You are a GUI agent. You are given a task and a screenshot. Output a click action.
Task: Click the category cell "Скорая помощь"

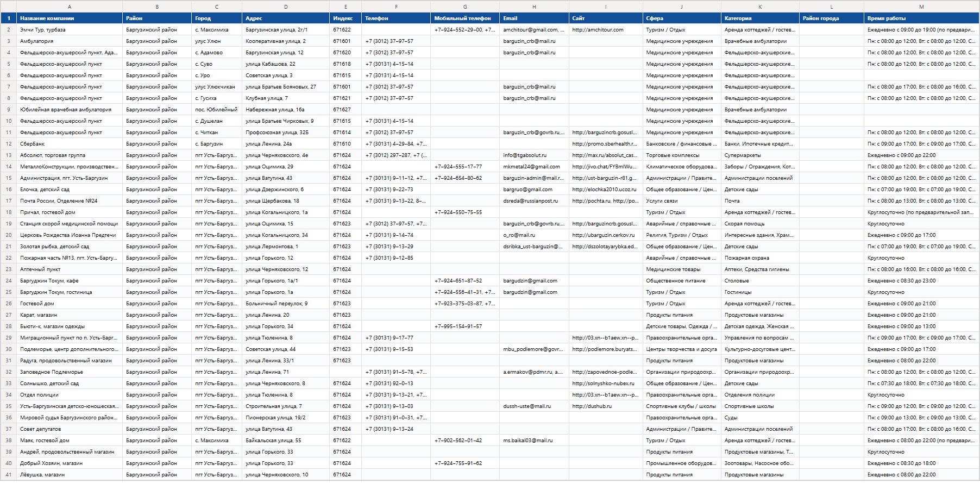(760, 224)
